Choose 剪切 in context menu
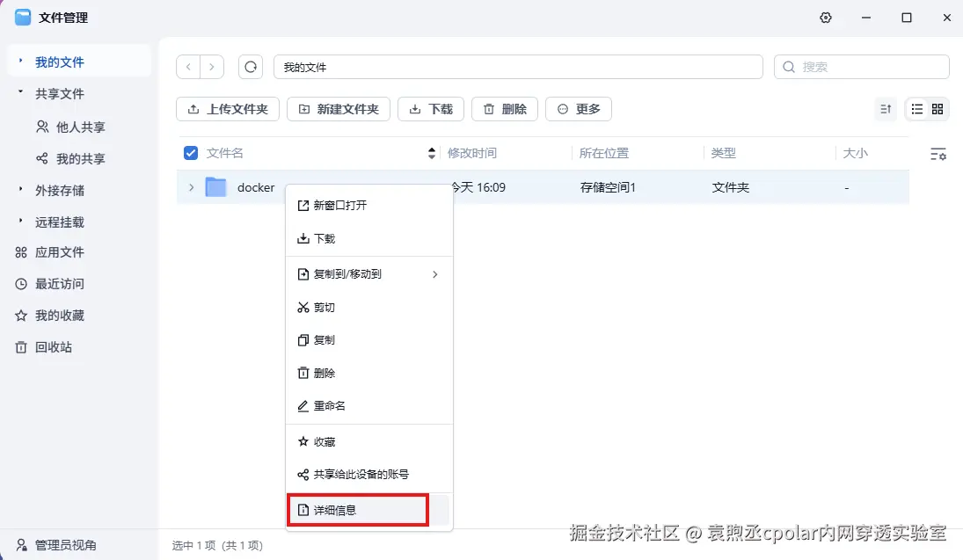963x560 pixels. 369,308
